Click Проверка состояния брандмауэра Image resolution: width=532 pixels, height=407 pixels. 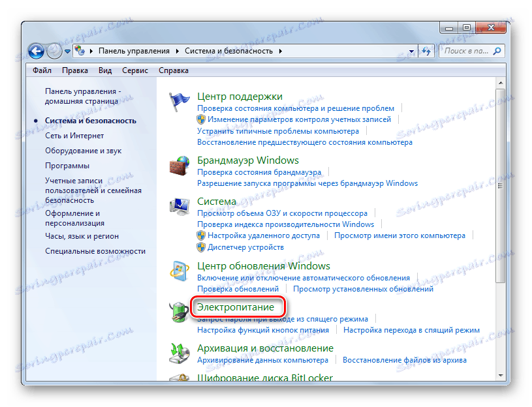click(x=259, y=172)
